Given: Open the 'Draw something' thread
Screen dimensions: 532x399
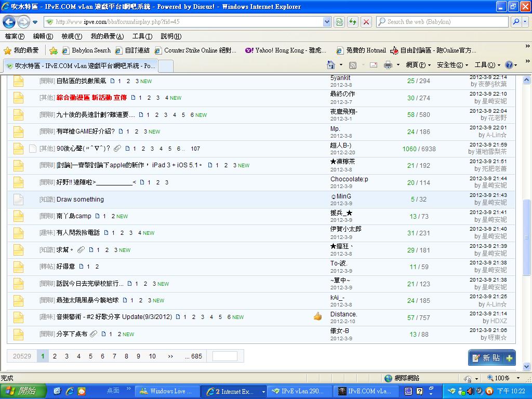Looking at the screenshot, I should [x=80, y=199].
